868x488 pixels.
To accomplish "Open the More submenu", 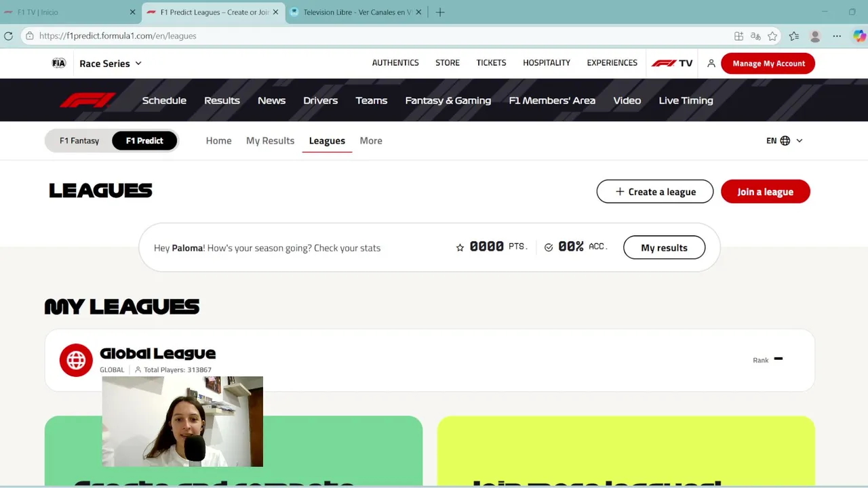I will [x=371, y=141].
